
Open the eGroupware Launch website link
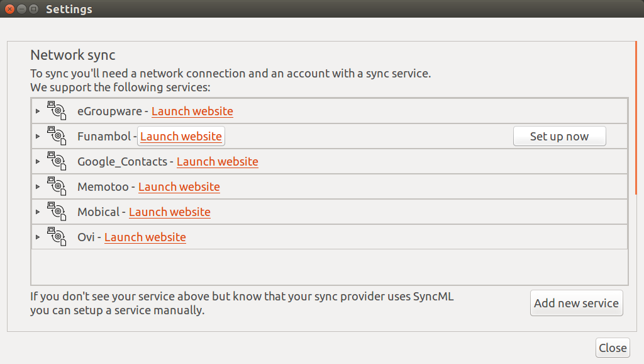[192, 111]
